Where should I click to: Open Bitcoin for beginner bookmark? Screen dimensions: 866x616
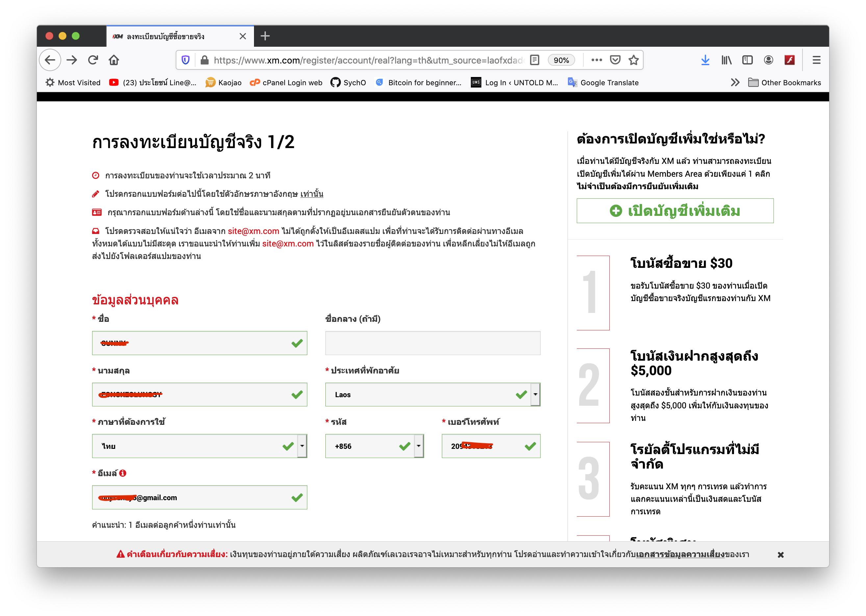418,83
